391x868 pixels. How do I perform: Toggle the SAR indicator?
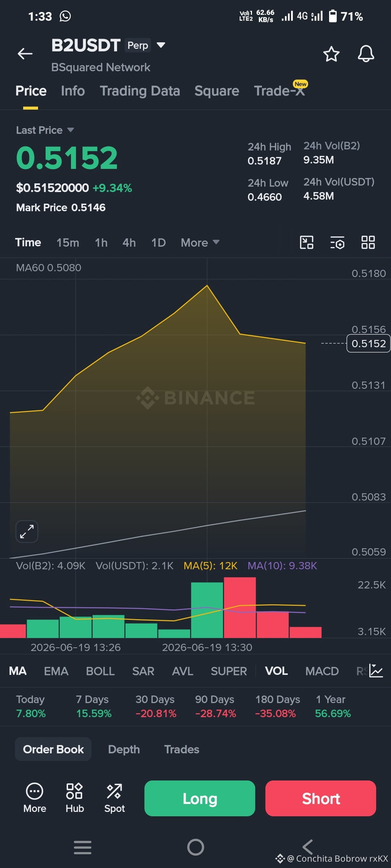[143, 671]
